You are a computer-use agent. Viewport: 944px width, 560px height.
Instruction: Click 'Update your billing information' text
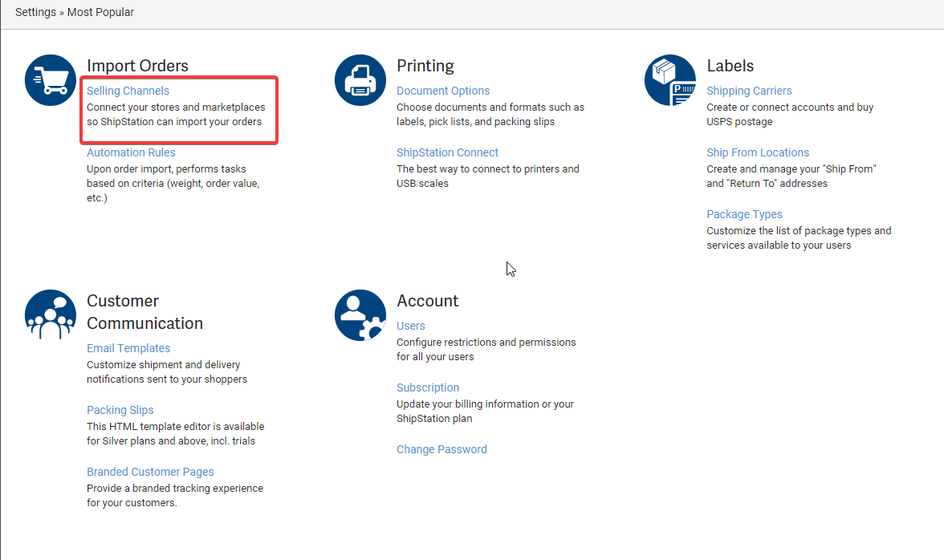(x=485, y=412)
